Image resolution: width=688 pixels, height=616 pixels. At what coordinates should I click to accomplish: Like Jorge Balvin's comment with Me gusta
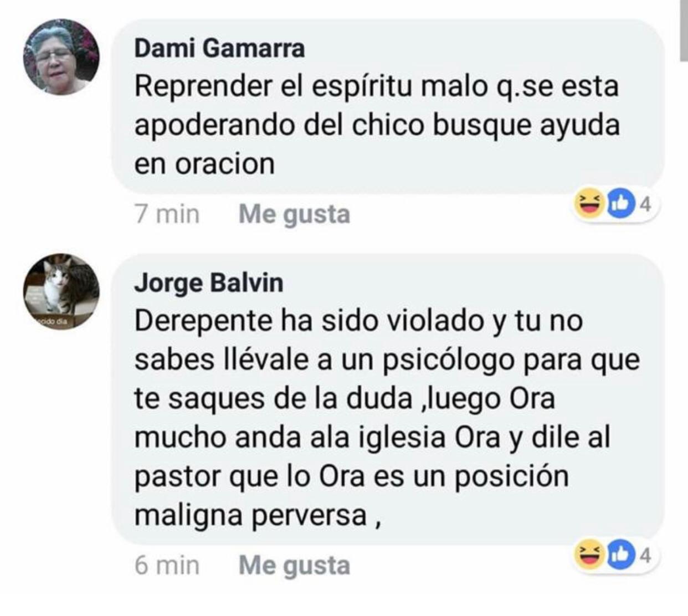pyautogui.click(x=294, y=566)
